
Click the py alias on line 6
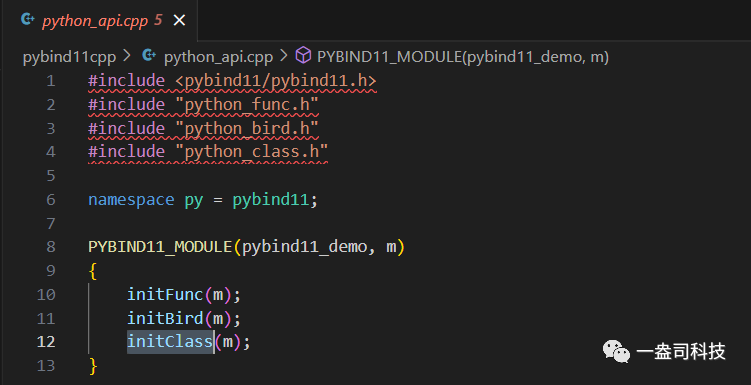tap(193, 200)
